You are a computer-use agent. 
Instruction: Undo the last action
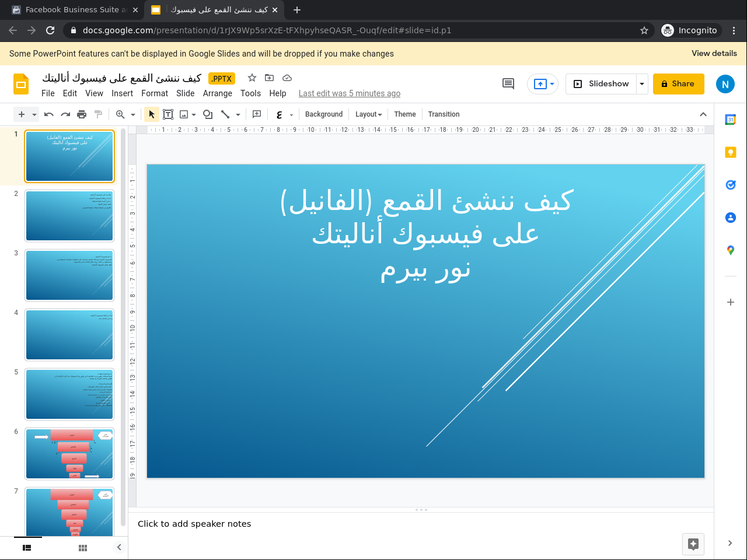point(49,114)
